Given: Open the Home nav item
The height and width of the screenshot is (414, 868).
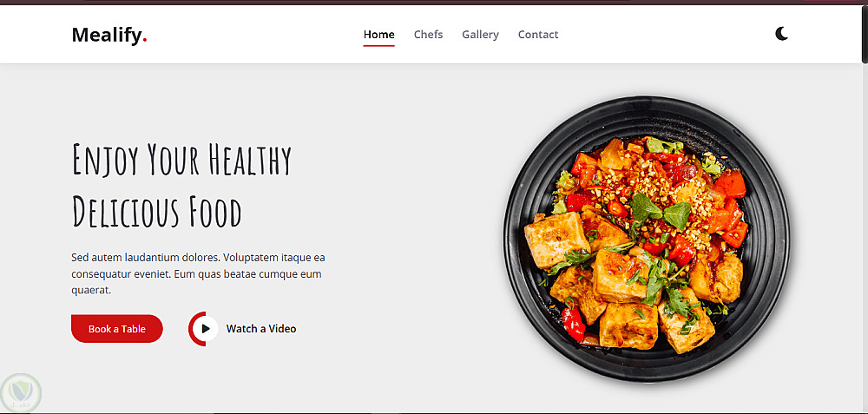Looking at the screenshot, I should coord(378,35).
